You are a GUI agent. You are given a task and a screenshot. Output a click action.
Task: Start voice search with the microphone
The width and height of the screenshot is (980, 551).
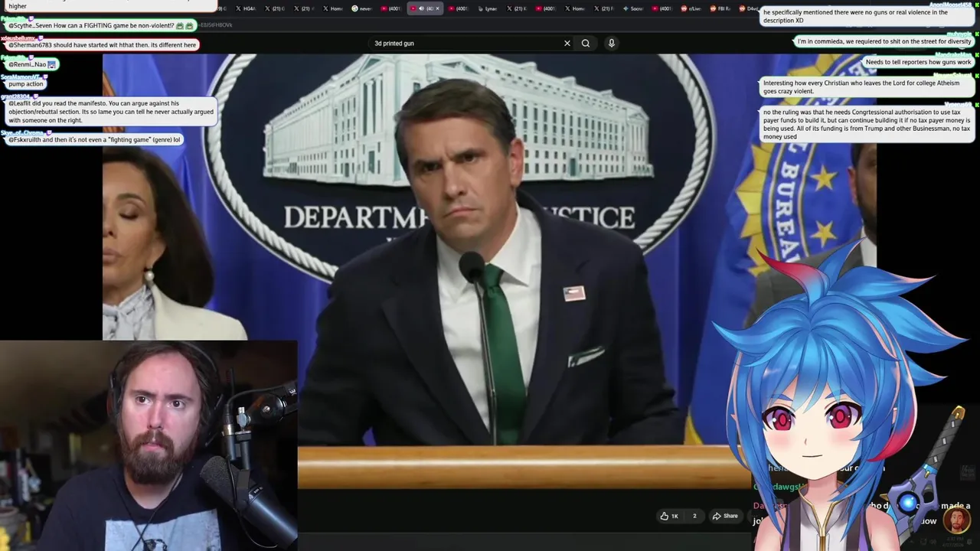(611, 43)
